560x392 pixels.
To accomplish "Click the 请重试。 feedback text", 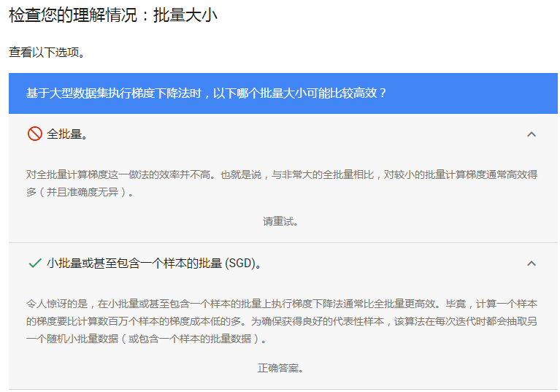I will (x=281, y=220).
